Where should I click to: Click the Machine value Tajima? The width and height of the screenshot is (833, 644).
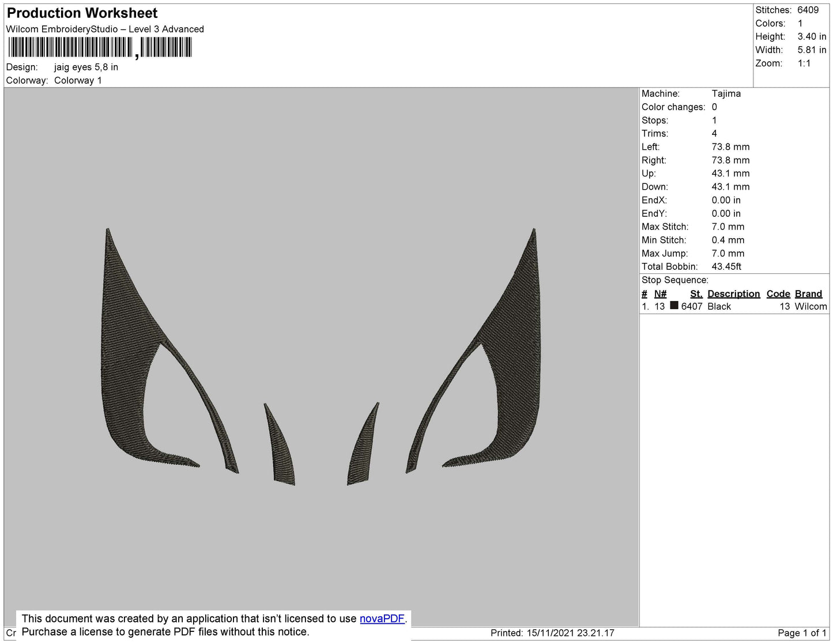click(726, 93)
